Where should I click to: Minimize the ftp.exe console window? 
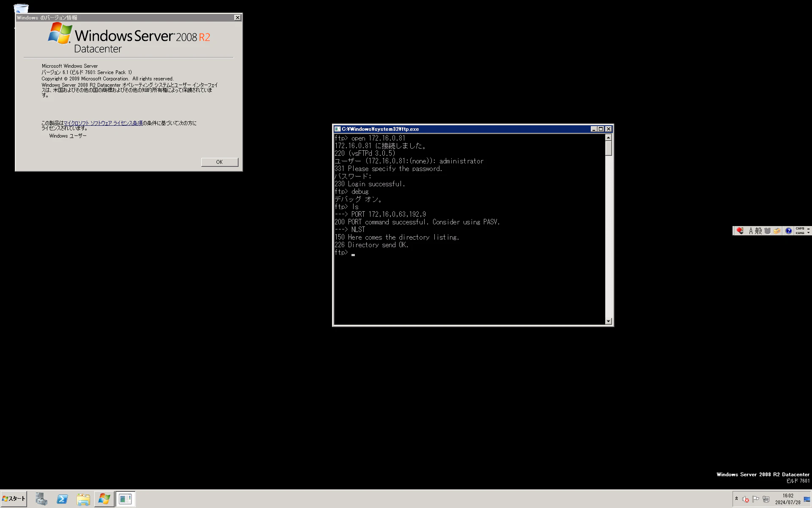tap(593, 129)
